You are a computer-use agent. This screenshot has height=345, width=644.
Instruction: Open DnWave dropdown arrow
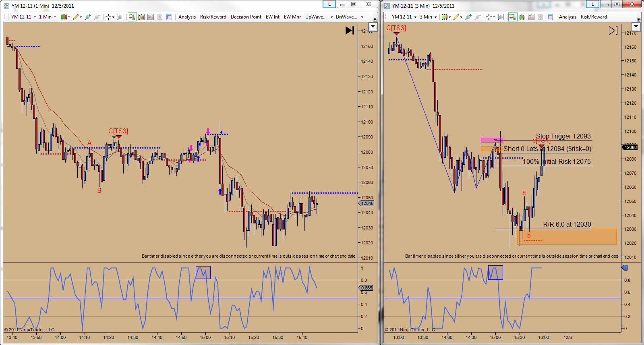point(362,17)
